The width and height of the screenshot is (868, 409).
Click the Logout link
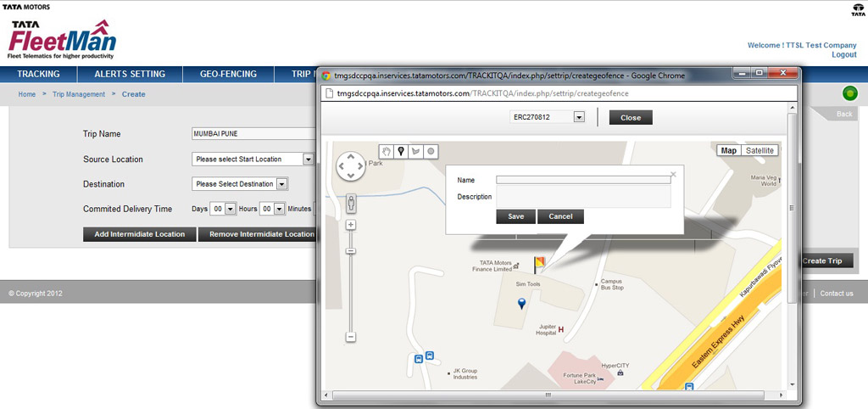coord(843,54)
